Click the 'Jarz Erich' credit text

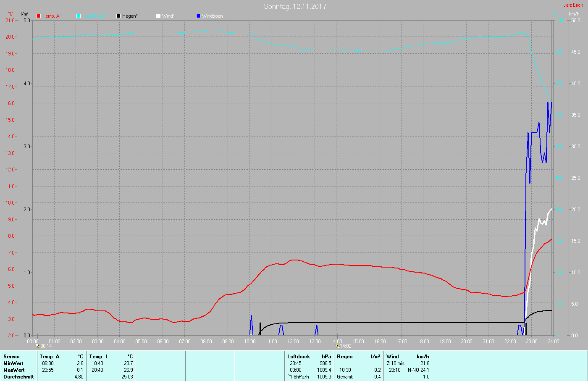point(573,5)
